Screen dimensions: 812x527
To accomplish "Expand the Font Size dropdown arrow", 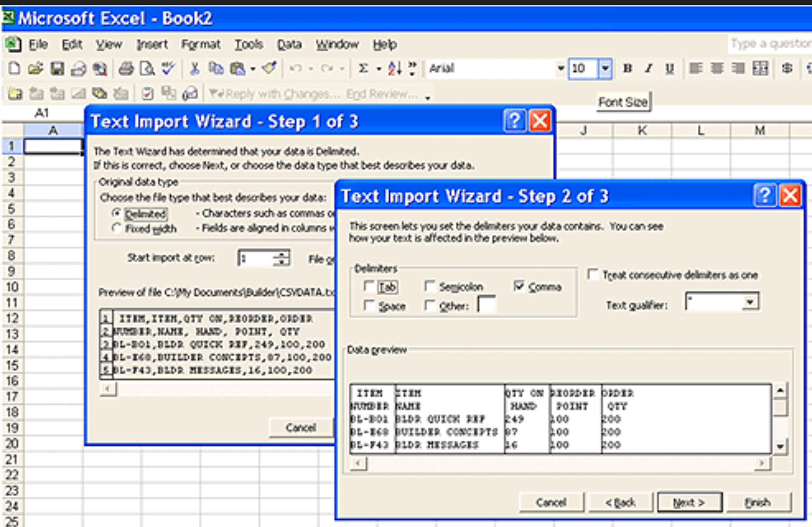I will pyautogui.click(x=605, y=69).
